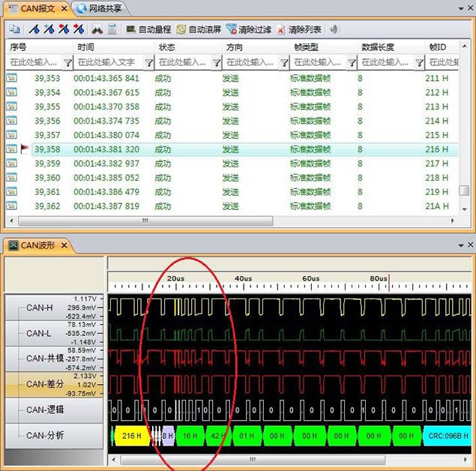Click the waveform horizontal scrollbar
476x471 pixels.
click(x=251, y=459)
